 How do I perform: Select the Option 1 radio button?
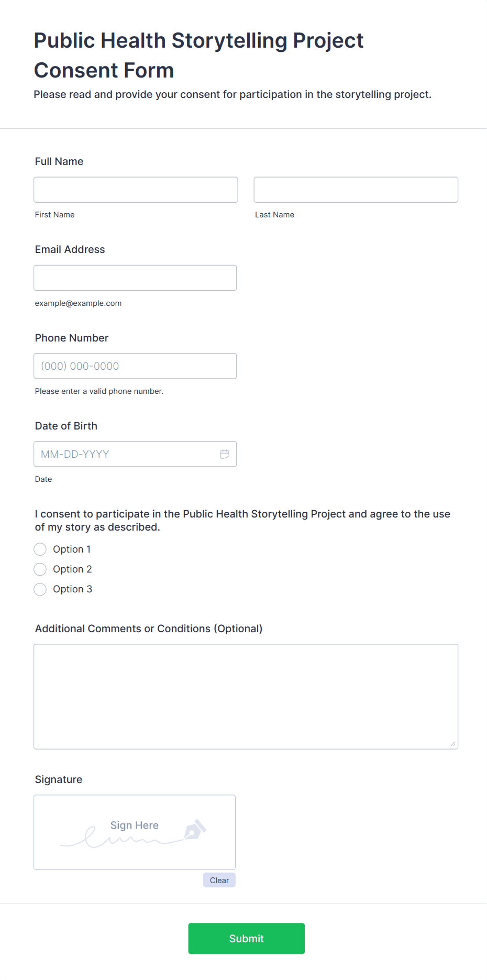click(40, 549)
